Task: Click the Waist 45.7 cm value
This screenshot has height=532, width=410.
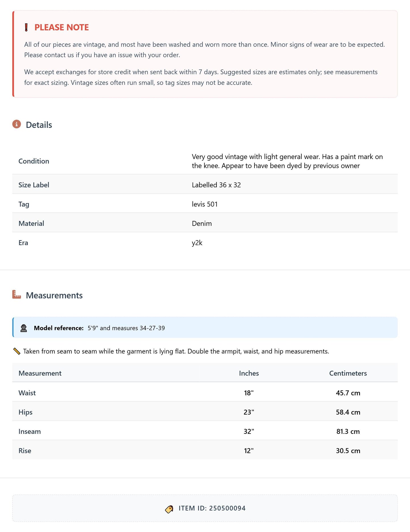Action: pyautogui.click(x=348, y=393)
